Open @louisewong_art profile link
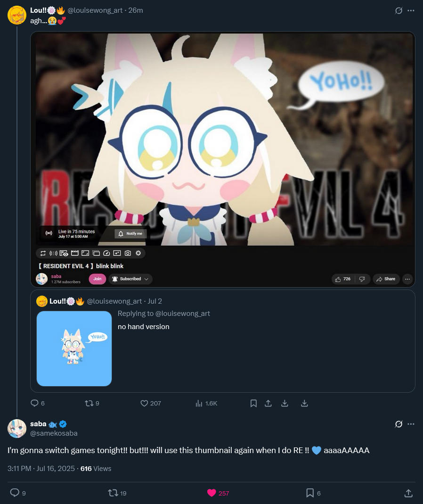 [x=95, y=10]
